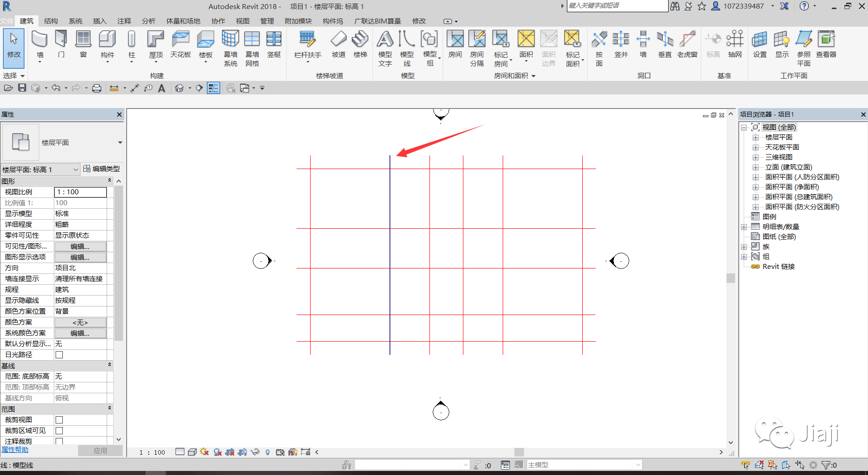The height and width of the screenshot is (475, 868).
Task: Click the 1 : 100 scale in view bar
Action: point(152,452)
